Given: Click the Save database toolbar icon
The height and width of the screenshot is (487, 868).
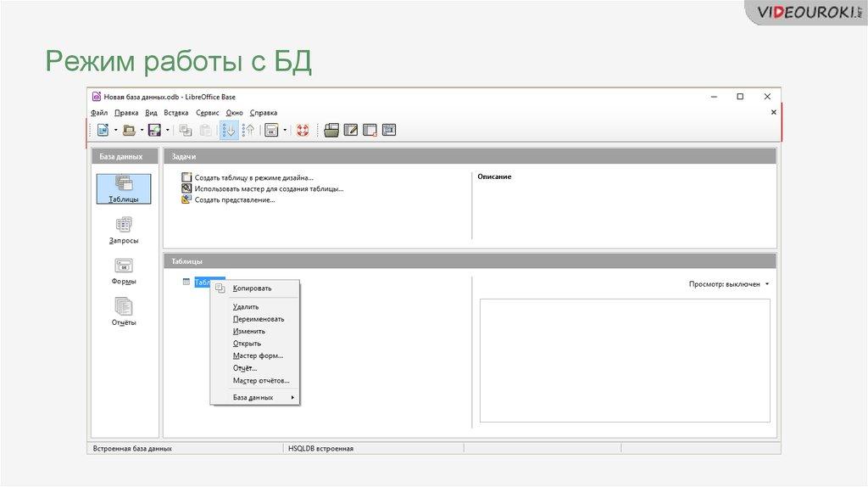Looking at the screenshot, I should click(154, 130).
